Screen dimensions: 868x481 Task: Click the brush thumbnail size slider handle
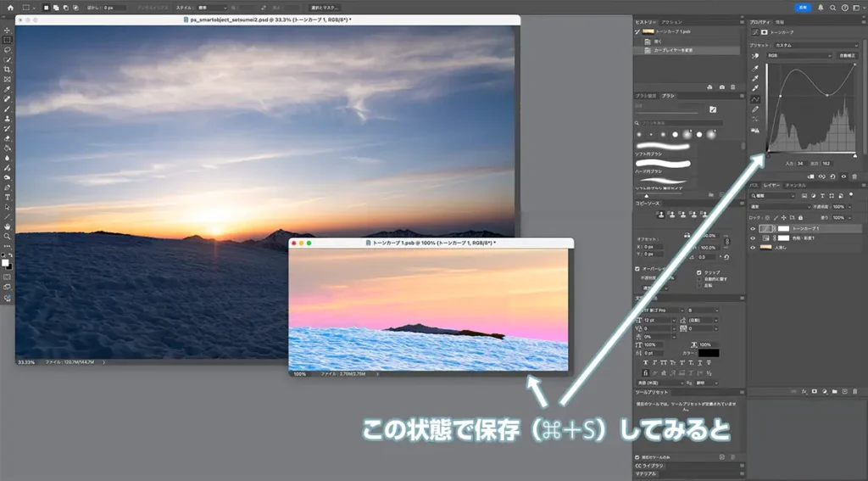click(x=646, y=196)
